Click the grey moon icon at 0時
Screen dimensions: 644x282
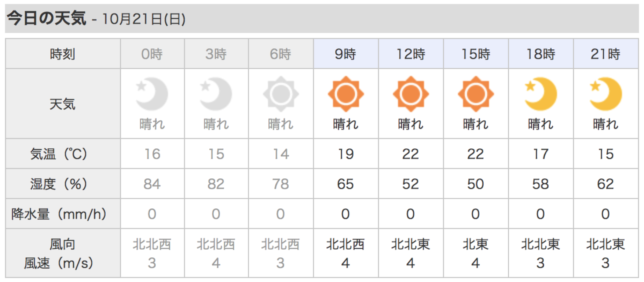click(x=152, y=95)
